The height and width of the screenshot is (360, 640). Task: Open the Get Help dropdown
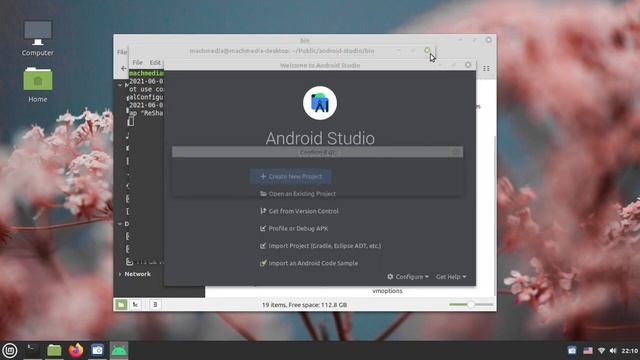tap(451, 277)
